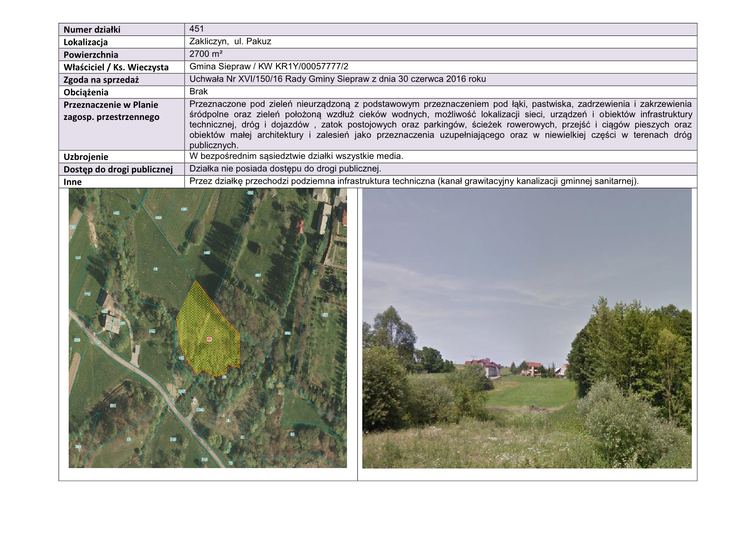The height and width of the screenshot is (535, 756).
Task: Click the "Uzbrojenie" row label
Action: (86, 157)
